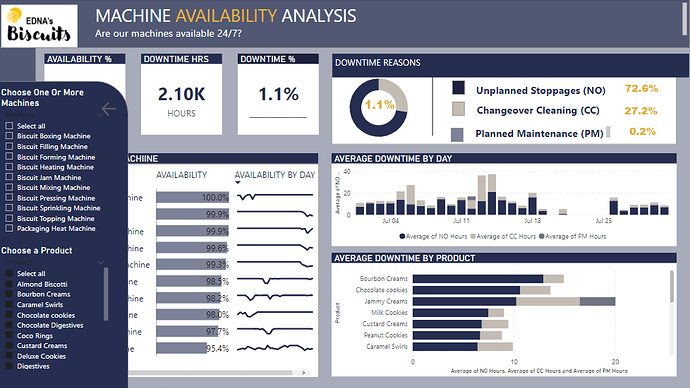
Task: Tick the Packaging Heat Machine checkbox
Action: point(9,228)
